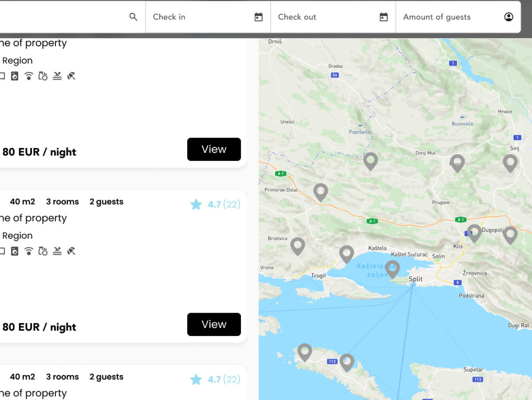
Task: Click wifi icon in middle listing
Action: 29,251
